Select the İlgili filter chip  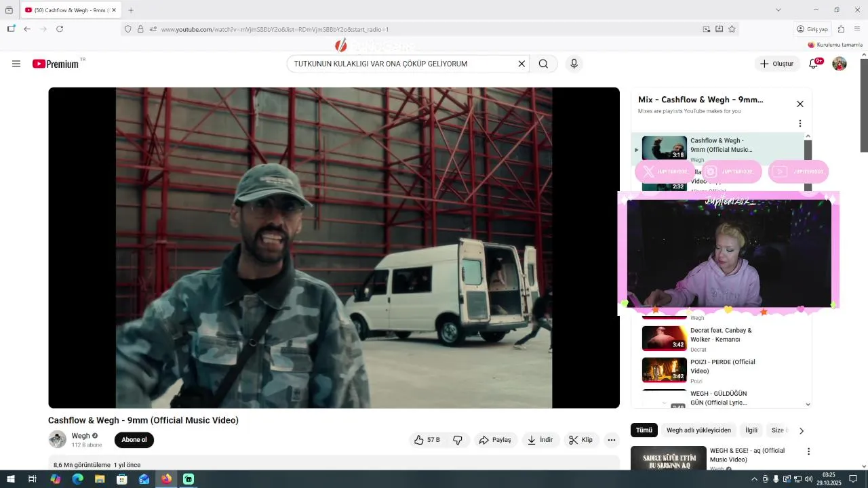click(751, 430)
